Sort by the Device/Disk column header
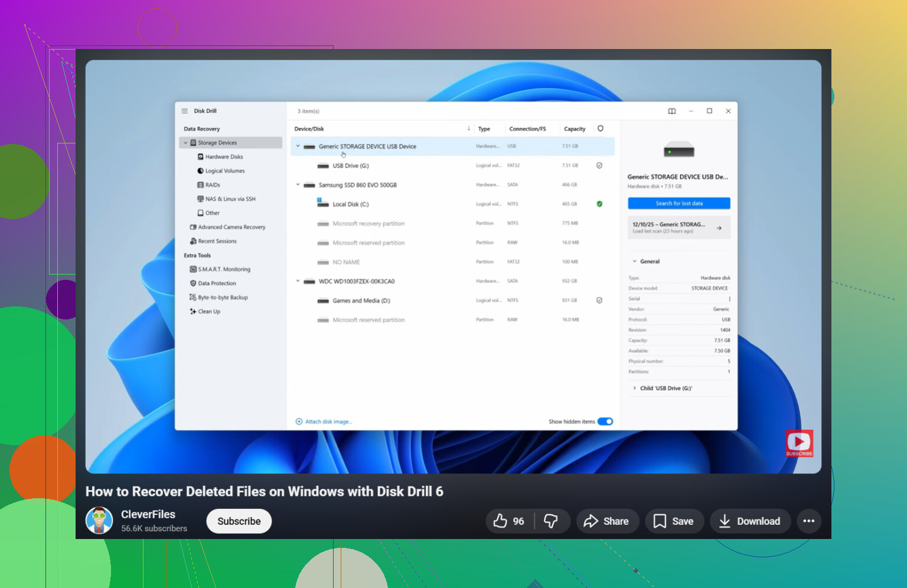 click(x=309, y=129)
